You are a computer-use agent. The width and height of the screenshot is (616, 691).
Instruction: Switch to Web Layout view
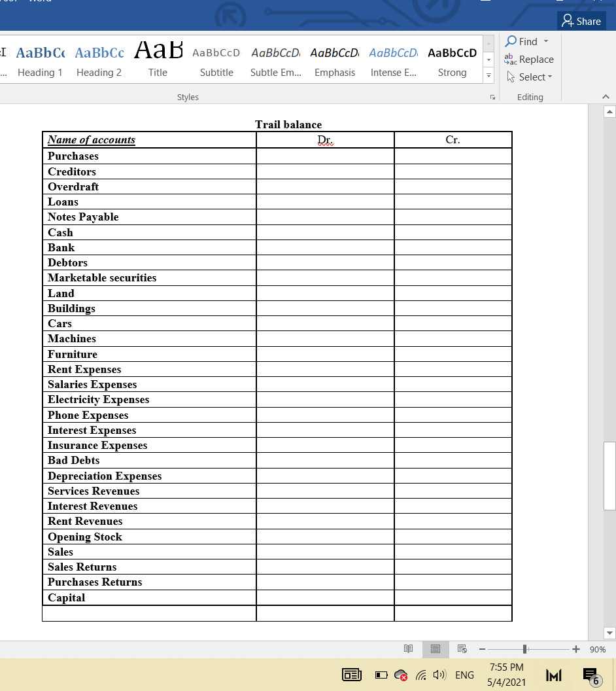click(462, 648)
